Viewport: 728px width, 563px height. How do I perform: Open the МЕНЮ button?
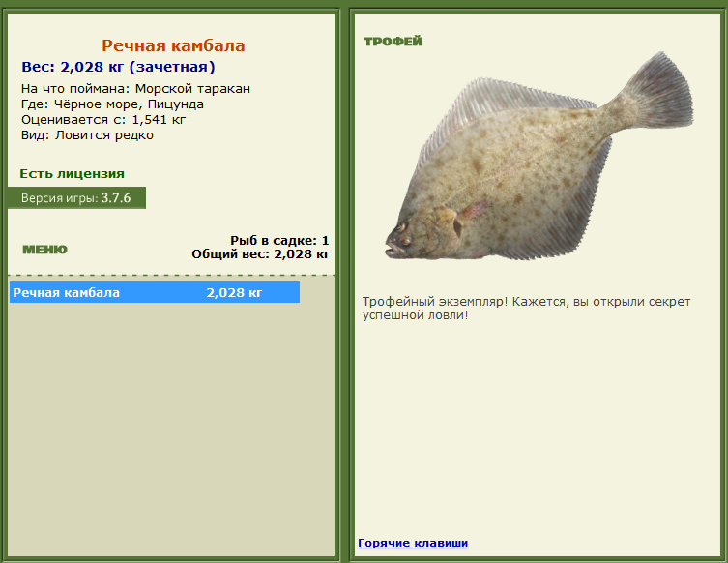(45, 250)
